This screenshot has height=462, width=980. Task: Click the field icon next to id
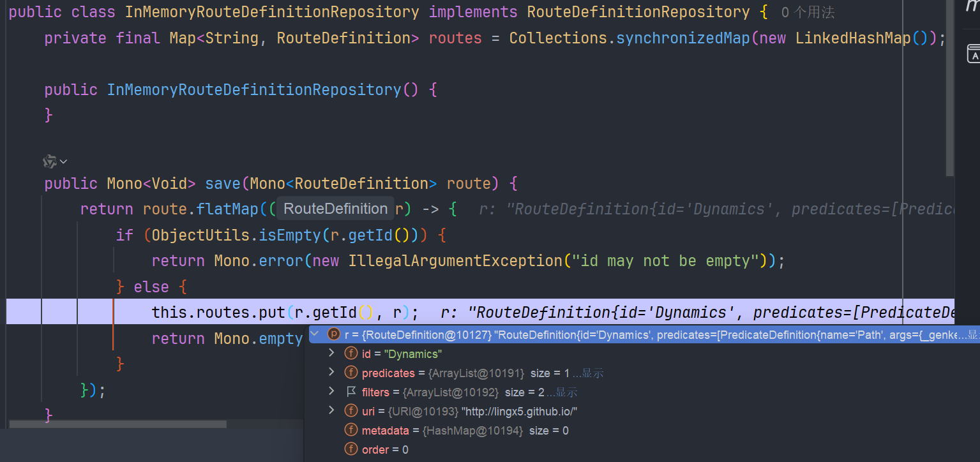(351, 353)
